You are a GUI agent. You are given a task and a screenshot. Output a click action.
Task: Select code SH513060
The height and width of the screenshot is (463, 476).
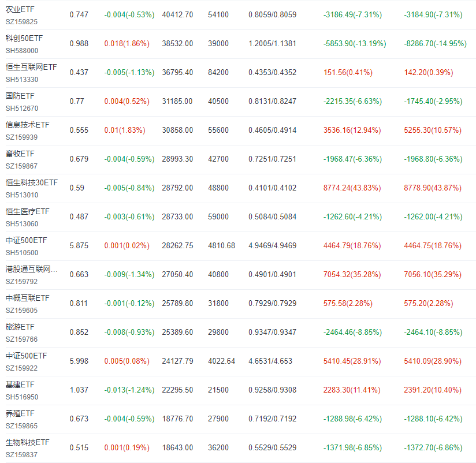coord(22,223)
